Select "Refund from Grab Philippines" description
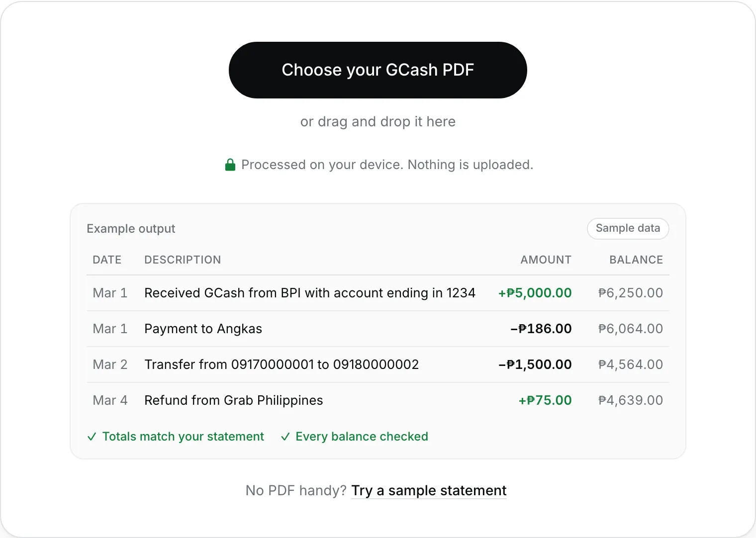The image size is (756, 538). 234,400
